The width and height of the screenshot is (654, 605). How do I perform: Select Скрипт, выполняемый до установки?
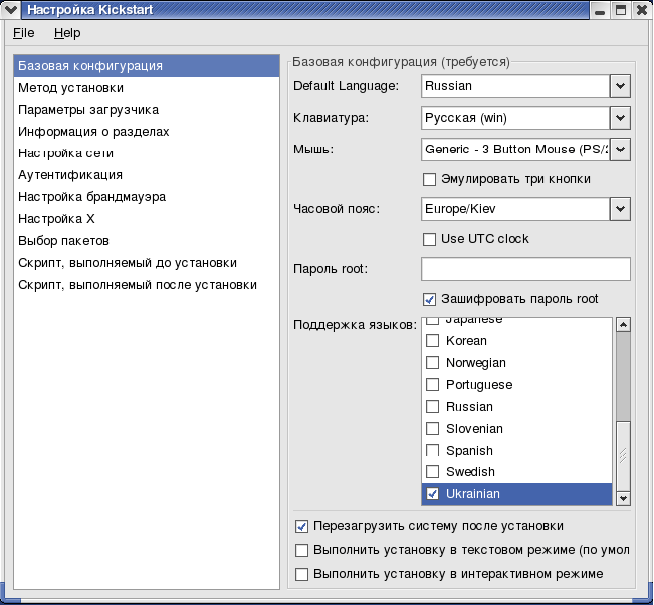point(146,263)
